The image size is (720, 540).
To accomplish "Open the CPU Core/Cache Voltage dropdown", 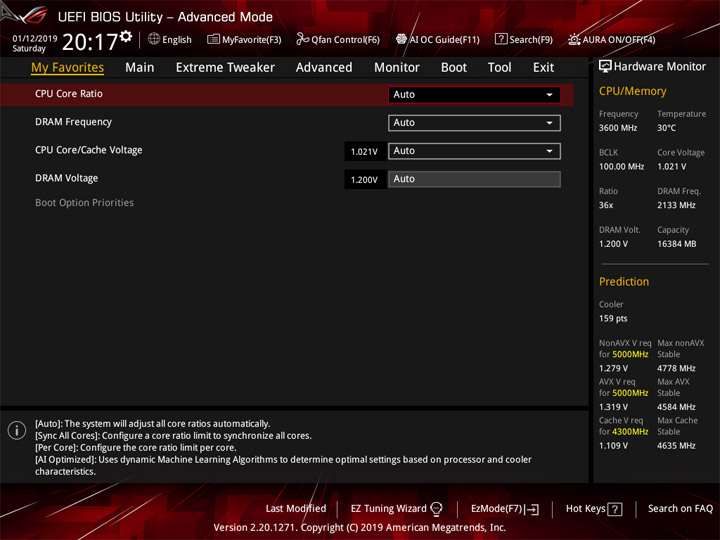I will point(474,151).
